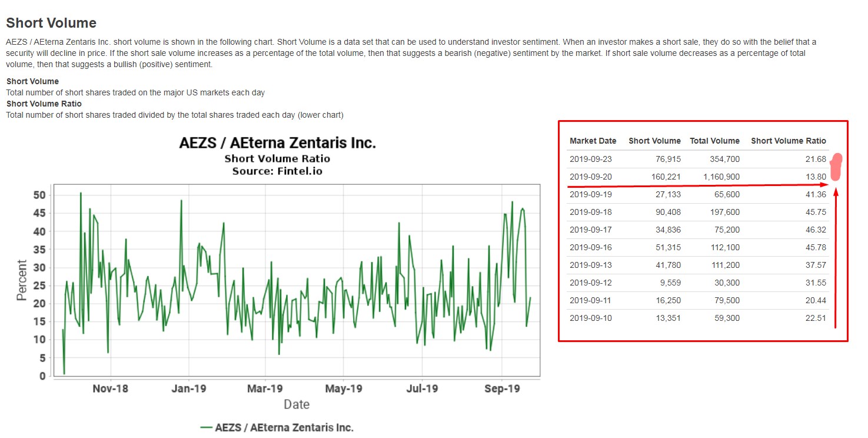
Task: Click the Source: Fintel.io chart subtitle
Action: pos(277,171)
